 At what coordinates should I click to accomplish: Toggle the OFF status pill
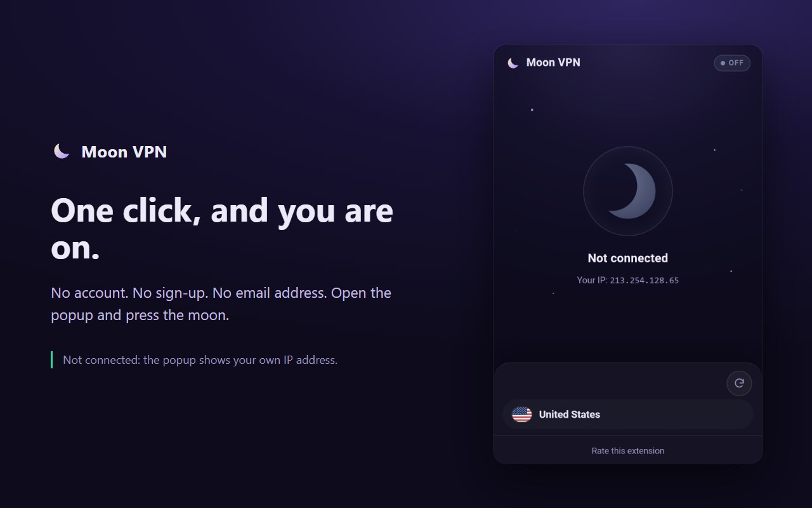tap(732, 63)
